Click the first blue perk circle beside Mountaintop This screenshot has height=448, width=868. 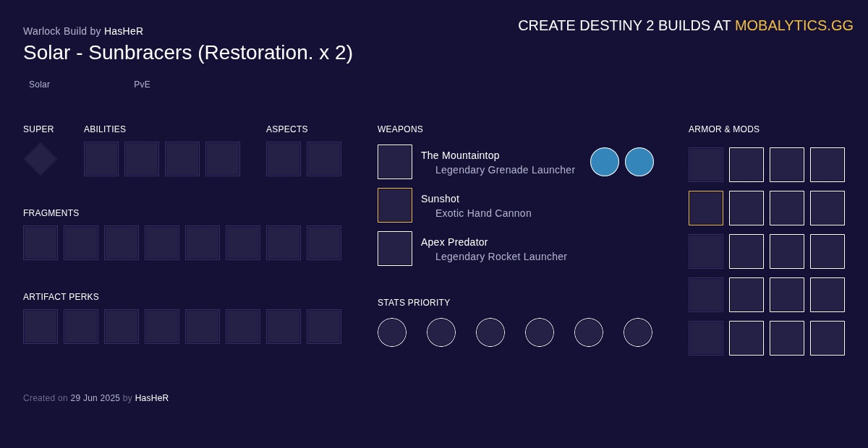coord(605,162)
